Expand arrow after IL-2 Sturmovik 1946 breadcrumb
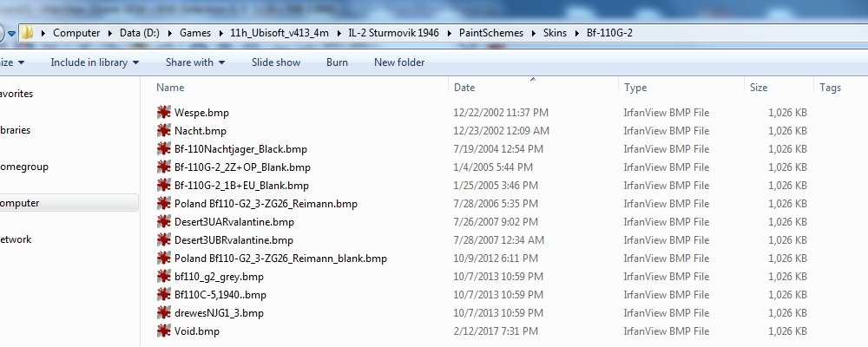 (450, 33)
